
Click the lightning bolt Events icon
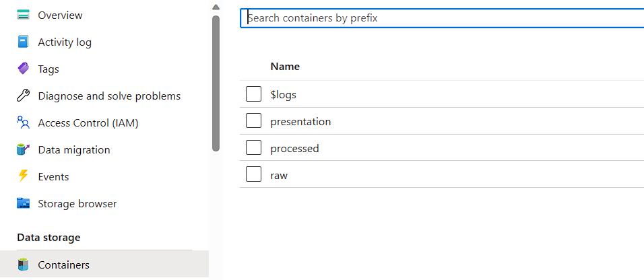(24, 176)
